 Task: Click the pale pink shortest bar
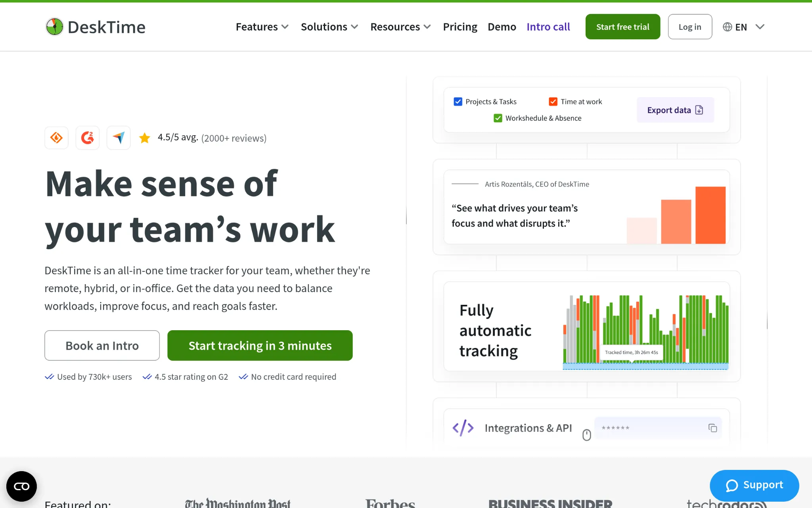point(642,231)
